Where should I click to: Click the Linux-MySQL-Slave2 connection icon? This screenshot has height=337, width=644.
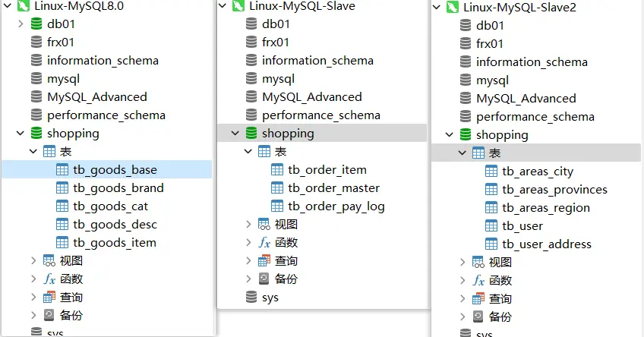[453, 7]
